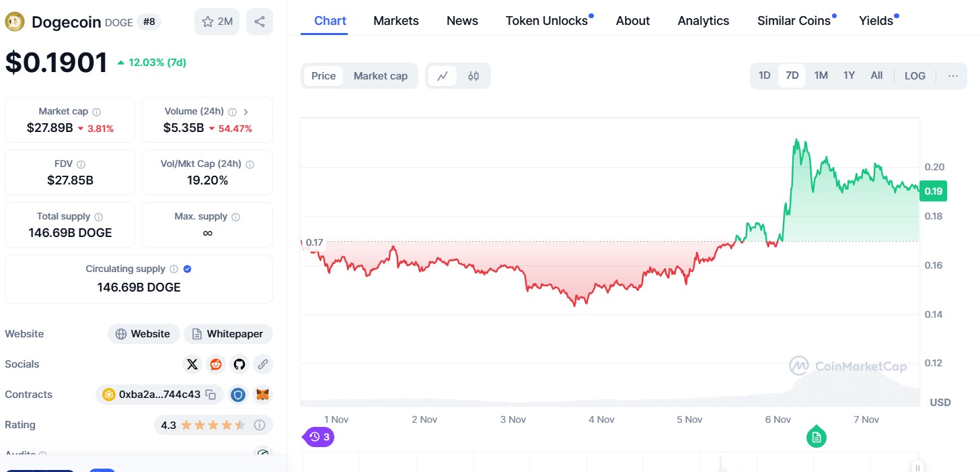Add Dogecoin to watchlist with star button
980x472 pixels.
pos(217,22)
